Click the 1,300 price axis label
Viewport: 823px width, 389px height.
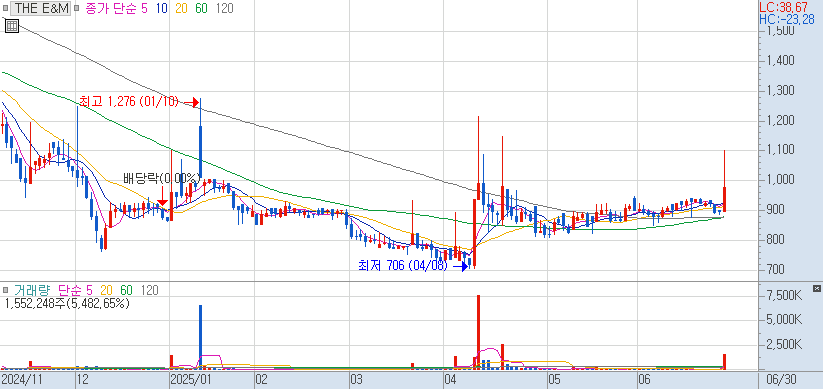(779, 91)
